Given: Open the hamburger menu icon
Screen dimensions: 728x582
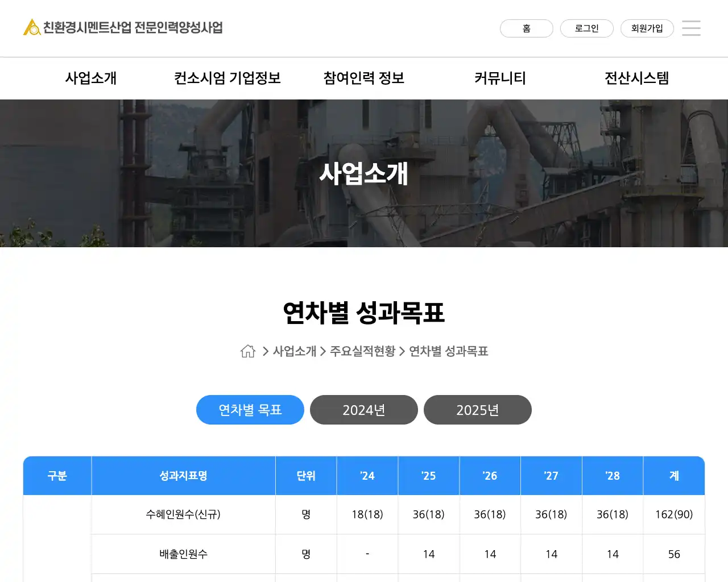Looking at the screenshot, I should pos(691,28).
